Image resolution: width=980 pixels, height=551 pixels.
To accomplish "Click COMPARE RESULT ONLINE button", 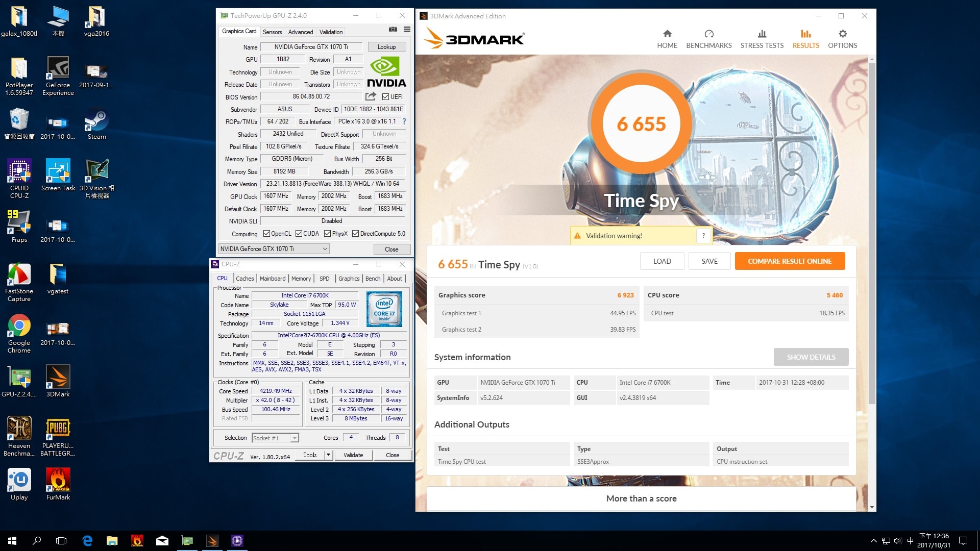I will (x=790, y=261).
